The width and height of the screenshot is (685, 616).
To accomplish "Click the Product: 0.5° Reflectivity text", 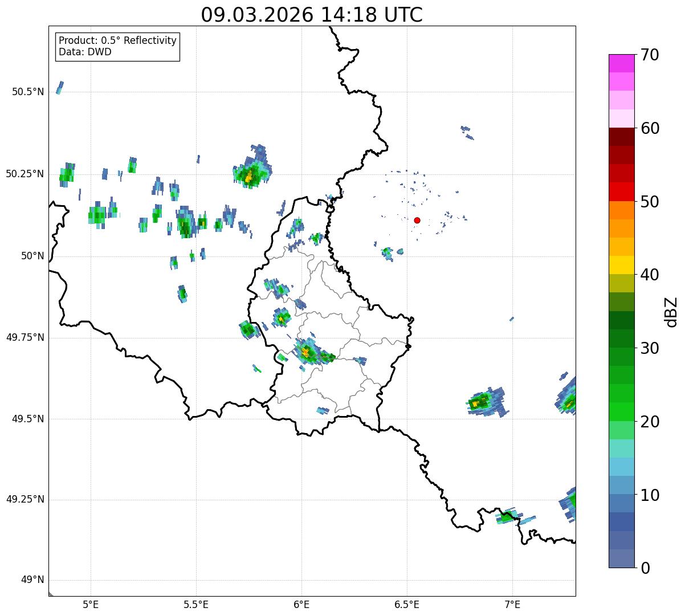I will point(117,40).
